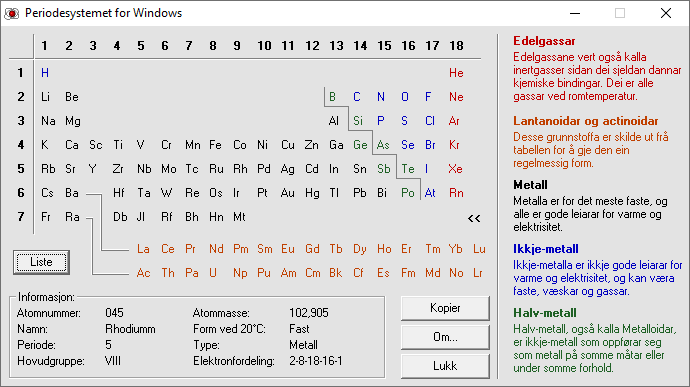Click the Edelgassar legend heading
The height and width of the screenshot is (387, 690).
(544, 41)
